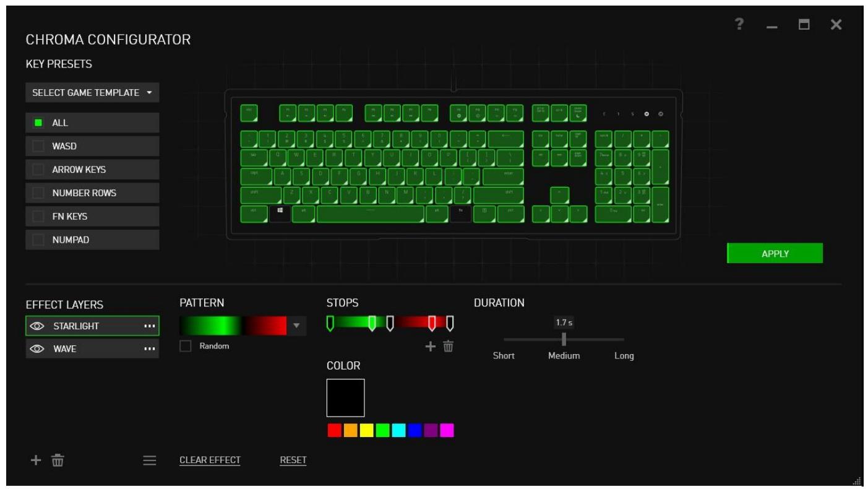Click the Medium duration label

tap(564, 356)
